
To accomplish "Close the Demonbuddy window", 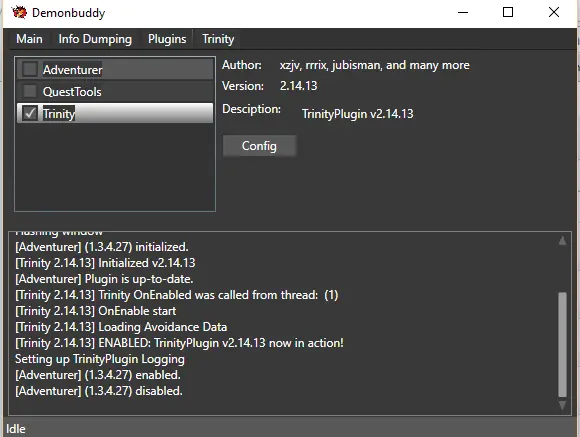I will (x=554, y=13).
